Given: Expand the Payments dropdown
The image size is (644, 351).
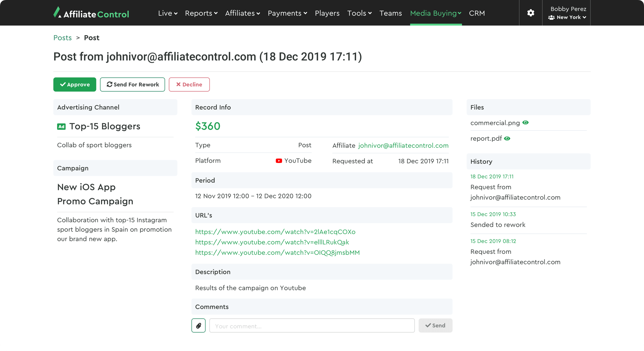Looking at the screenshot, I should pyautogui.click(x=287, y=13).
